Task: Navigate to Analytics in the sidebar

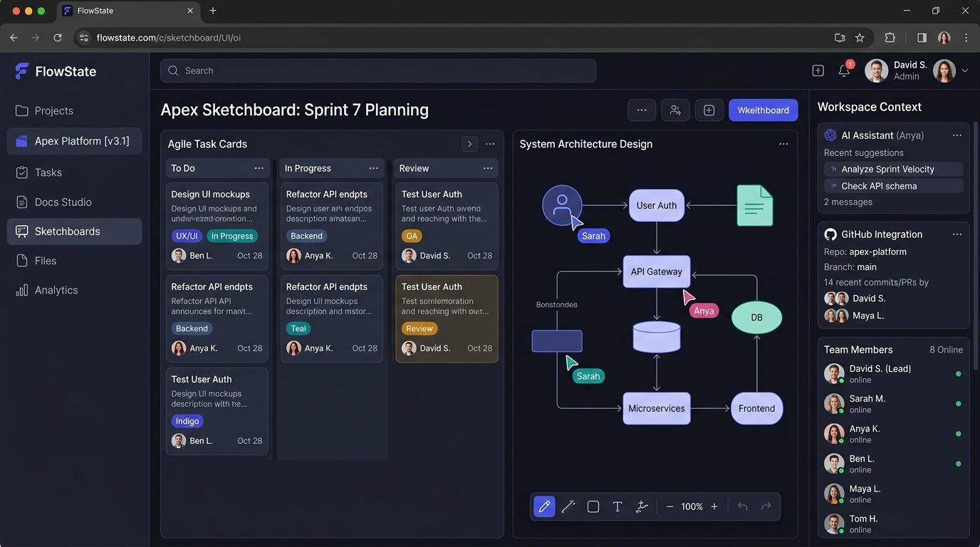Action: click(x=75, y=290)
